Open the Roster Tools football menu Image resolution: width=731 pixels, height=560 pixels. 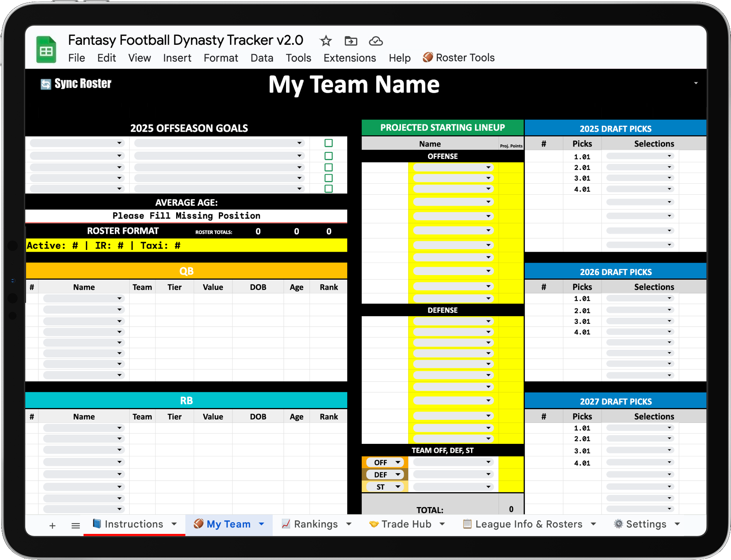(x=458, y=58)
